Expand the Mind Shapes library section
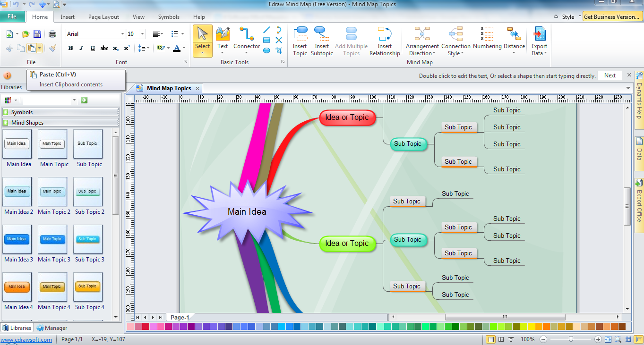Image resolution: width=644 pixels, height=345 pixels. 60,123
